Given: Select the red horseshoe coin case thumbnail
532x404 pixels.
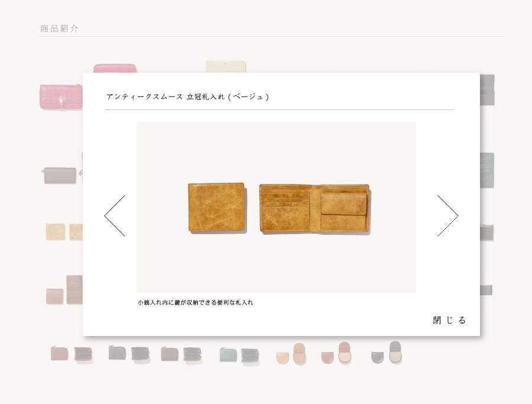Looking at the screenshot, I should point(336,353).
